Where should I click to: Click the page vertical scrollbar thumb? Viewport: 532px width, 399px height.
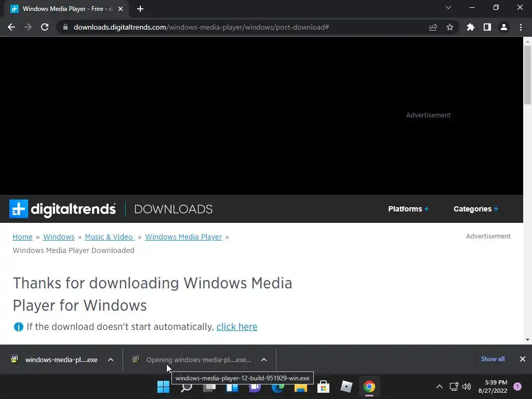(x=527, y=75)
